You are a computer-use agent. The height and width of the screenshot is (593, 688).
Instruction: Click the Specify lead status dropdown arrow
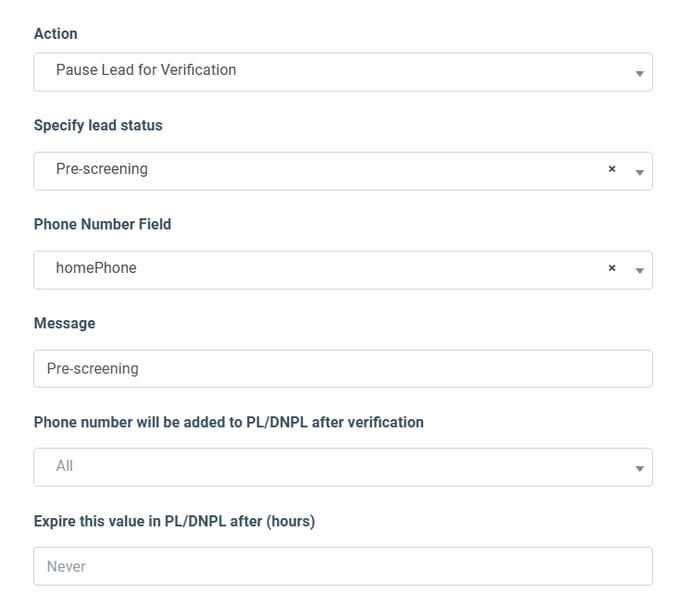pos(639,172)
